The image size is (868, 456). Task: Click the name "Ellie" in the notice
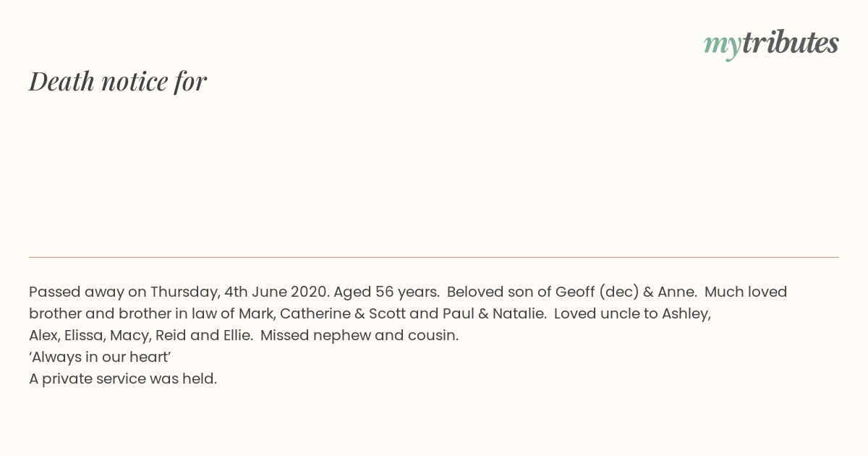pos(234,335)
